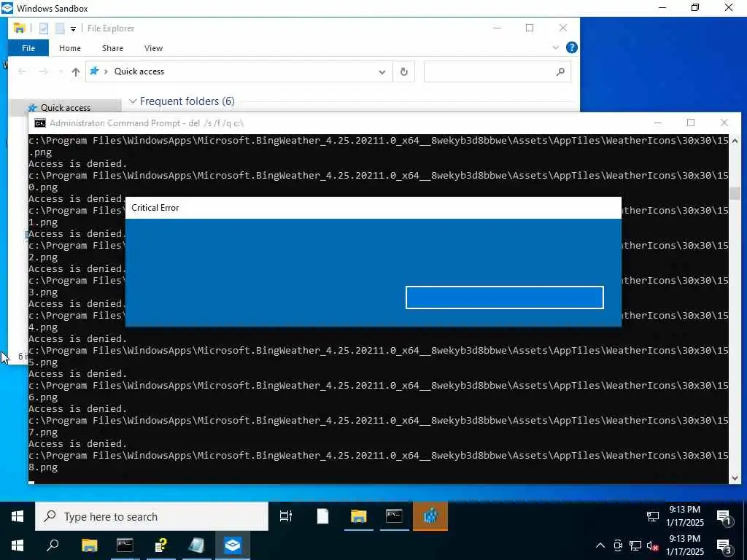Click the Command Prompt vertical scrollbar thumb
This screenshot has width=747, height=560.
735,193
